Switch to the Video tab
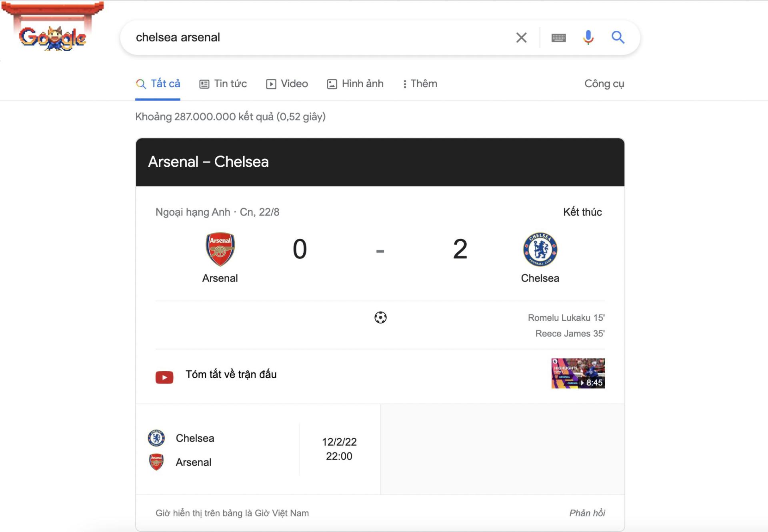 click(287, 84)
